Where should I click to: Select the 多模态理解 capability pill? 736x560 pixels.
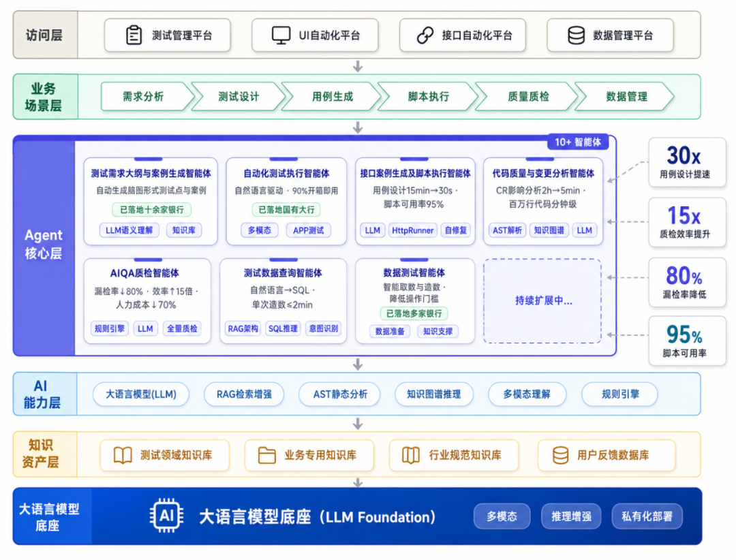(527, 394)
